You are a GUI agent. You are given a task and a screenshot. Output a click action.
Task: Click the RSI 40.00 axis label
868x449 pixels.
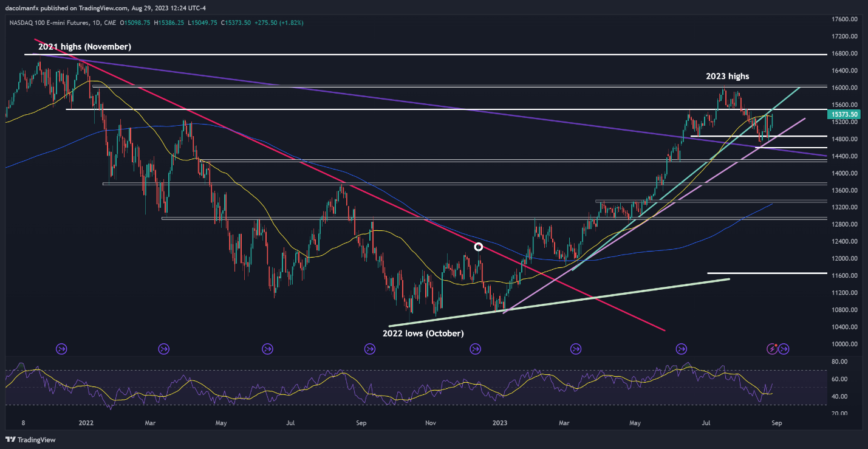point(839,396)
